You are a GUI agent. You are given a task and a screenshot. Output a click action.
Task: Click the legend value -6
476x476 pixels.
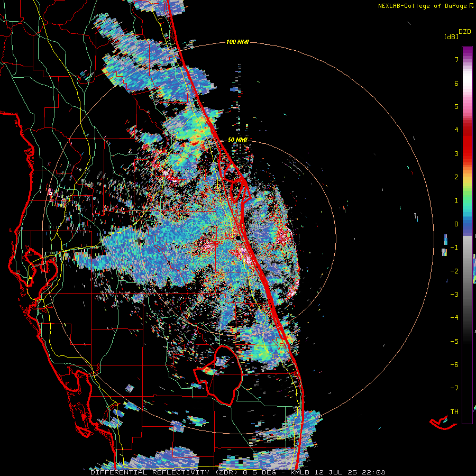coord(454,365)
